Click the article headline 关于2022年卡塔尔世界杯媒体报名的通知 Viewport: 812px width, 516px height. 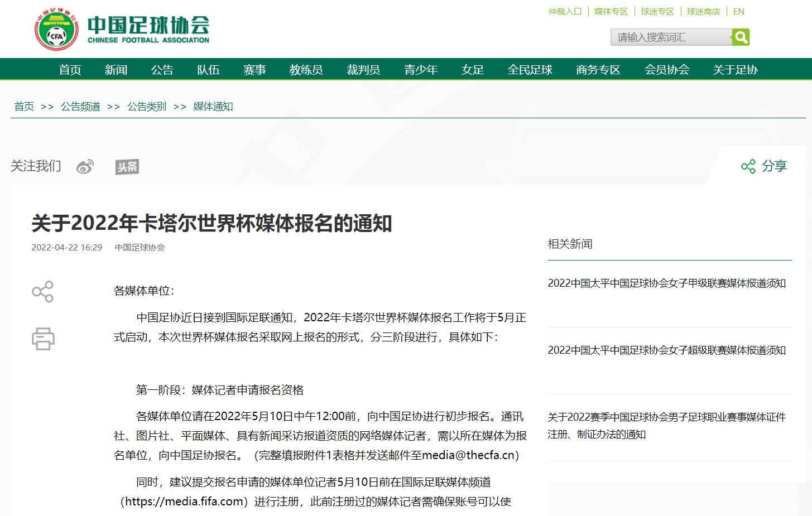[212, 223]
